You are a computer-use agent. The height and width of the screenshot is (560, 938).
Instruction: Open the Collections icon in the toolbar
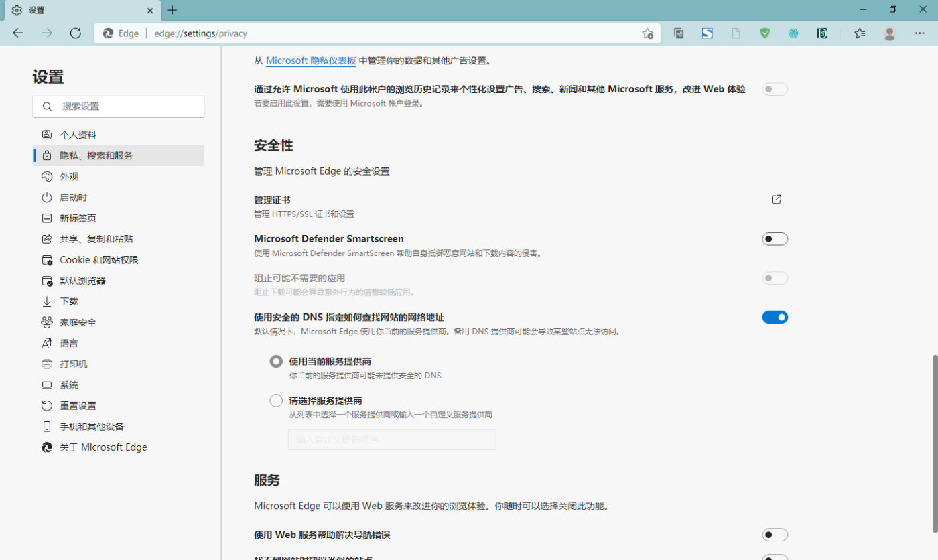coord(679,33)
